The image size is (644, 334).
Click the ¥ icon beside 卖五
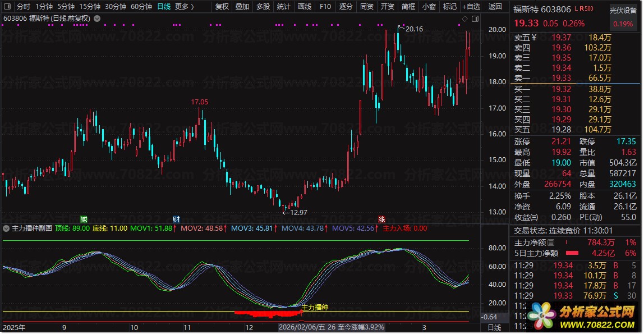coord(534,38)
